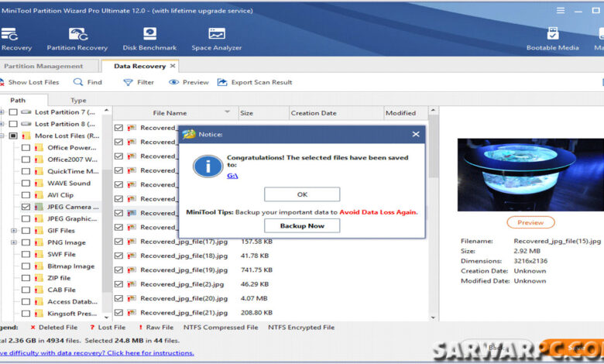Viewport: 604px width, 364px height.
Task: Check the PNG Image checkbox
Action: [x=26, y=242]
